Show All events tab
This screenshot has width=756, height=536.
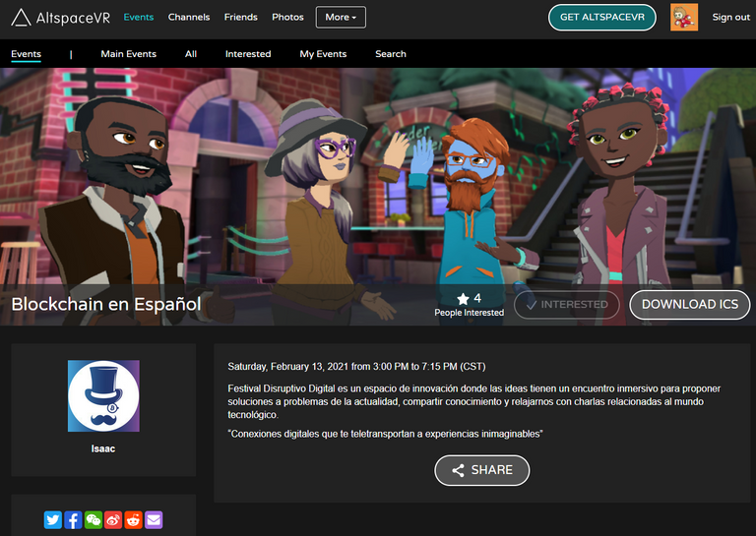point(191,54)
